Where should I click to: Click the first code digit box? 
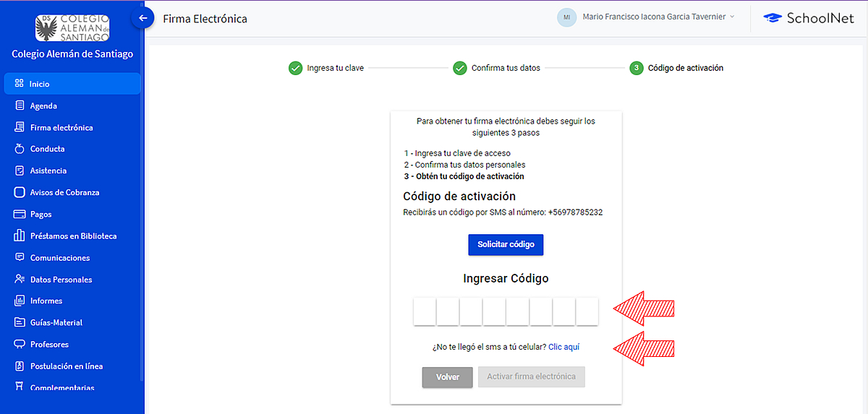point(425,311)
